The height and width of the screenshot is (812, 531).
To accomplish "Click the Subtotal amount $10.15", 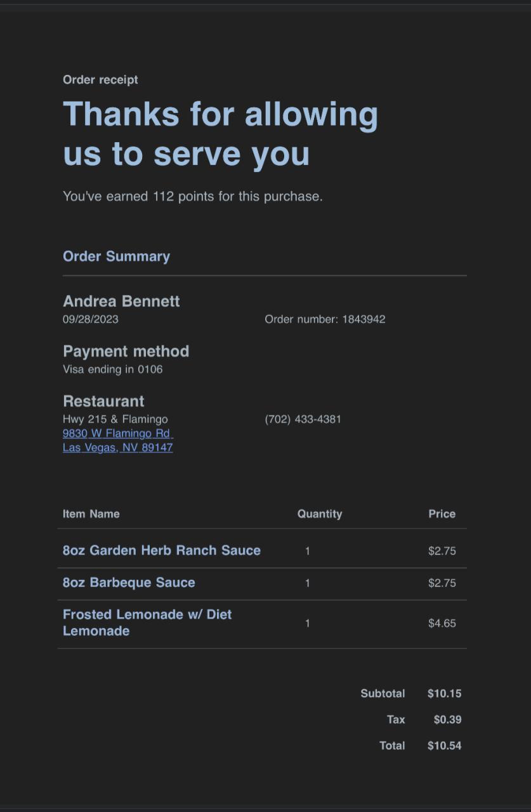I will pos(444,693).
